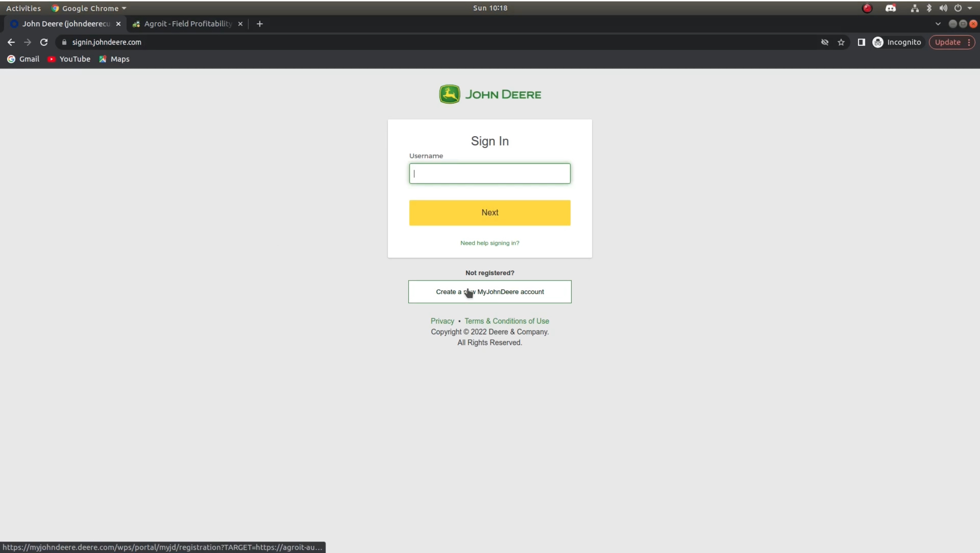Open the system power menu arrow
Screen dimensions: 980x553
pyautogui.click(x=970, y=8)
